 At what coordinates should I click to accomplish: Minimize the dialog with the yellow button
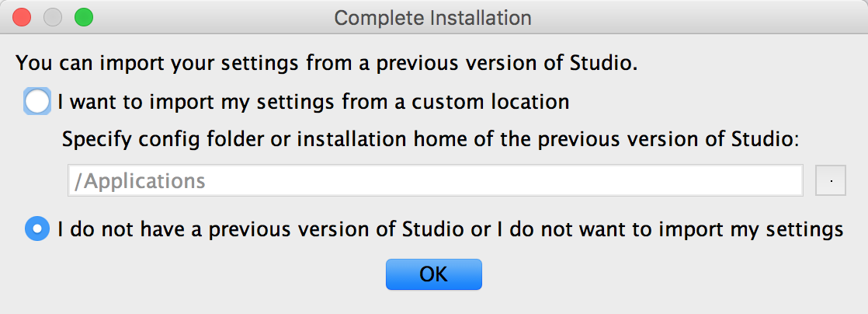(53, 16)
